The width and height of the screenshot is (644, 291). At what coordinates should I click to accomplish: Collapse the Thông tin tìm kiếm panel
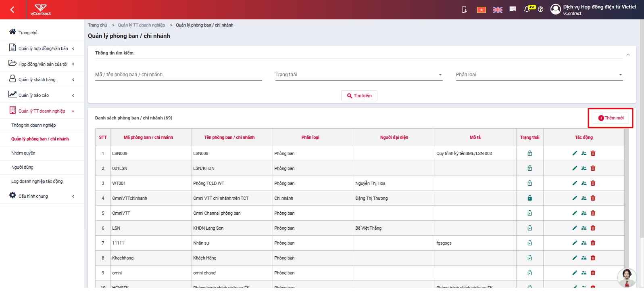coord(628,54)
